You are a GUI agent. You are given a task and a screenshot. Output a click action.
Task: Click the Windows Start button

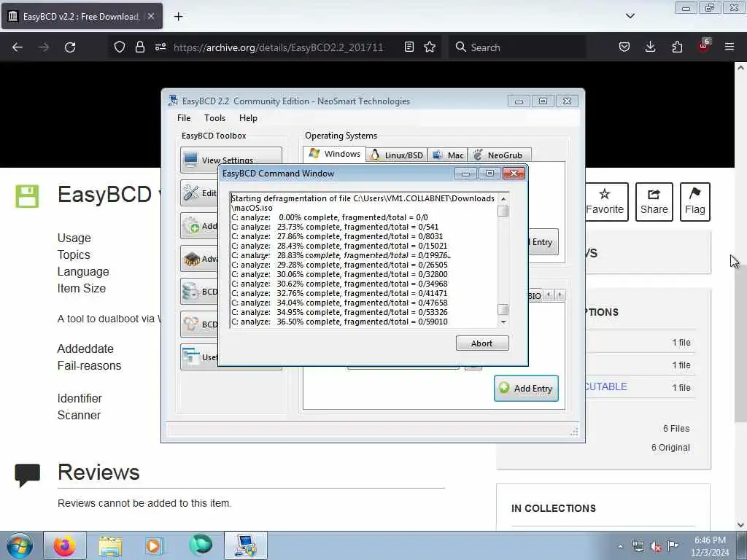20,545
